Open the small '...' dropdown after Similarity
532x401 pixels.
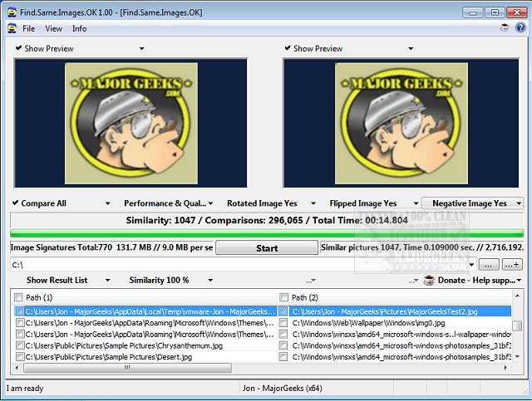(x=311, y=281)
